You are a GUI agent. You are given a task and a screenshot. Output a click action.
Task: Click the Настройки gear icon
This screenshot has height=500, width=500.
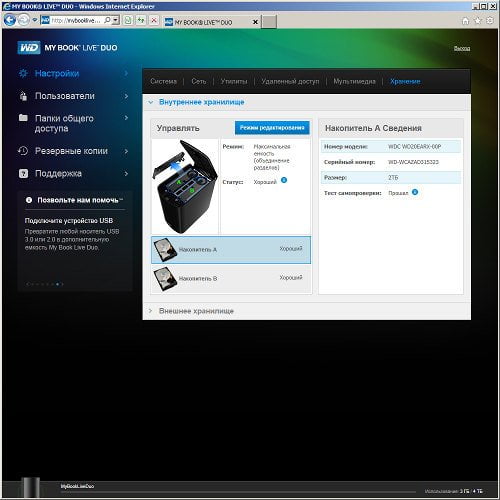coord(23,73)
